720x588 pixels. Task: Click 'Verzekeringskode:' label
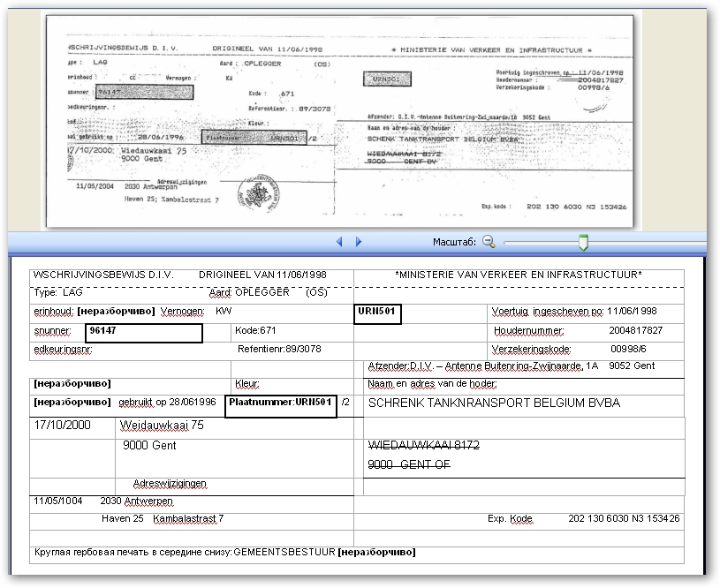[x=531, y=350]
